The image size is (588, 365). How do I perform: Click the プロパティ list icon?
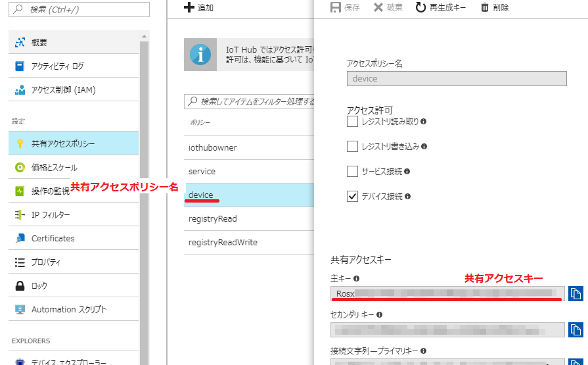tap(20, 262)
